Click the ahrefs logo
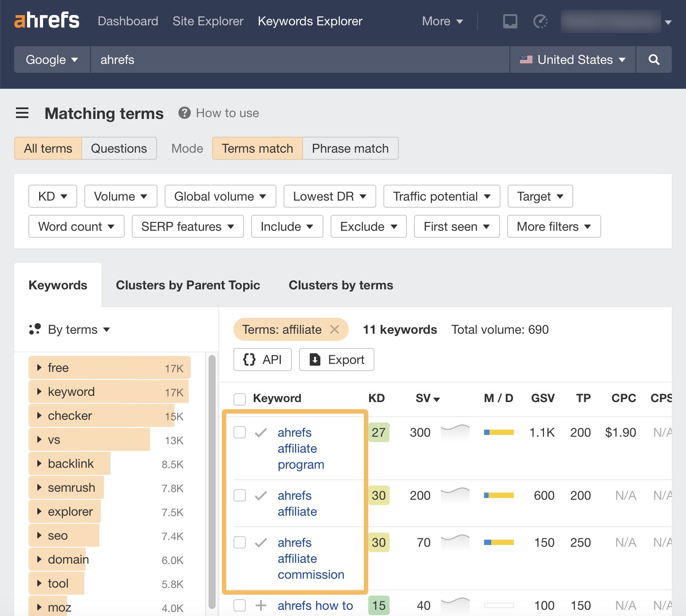The width and height of the screenshot is (686, 616). (x=46, y=20)
